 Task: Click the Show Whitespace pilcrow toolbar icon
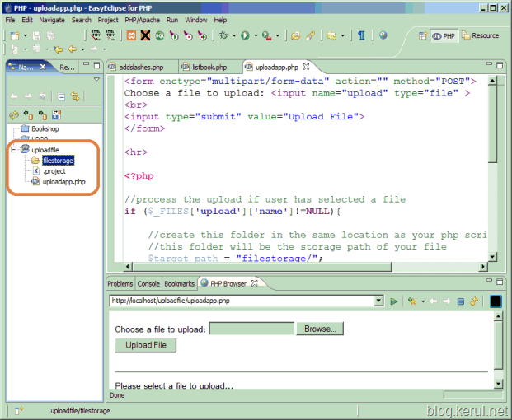click(x=361, y=35)
